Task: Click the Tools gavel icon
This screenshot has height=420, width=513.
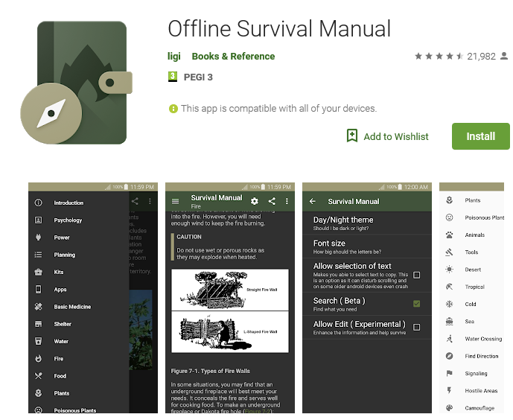Action: (449, 252)
